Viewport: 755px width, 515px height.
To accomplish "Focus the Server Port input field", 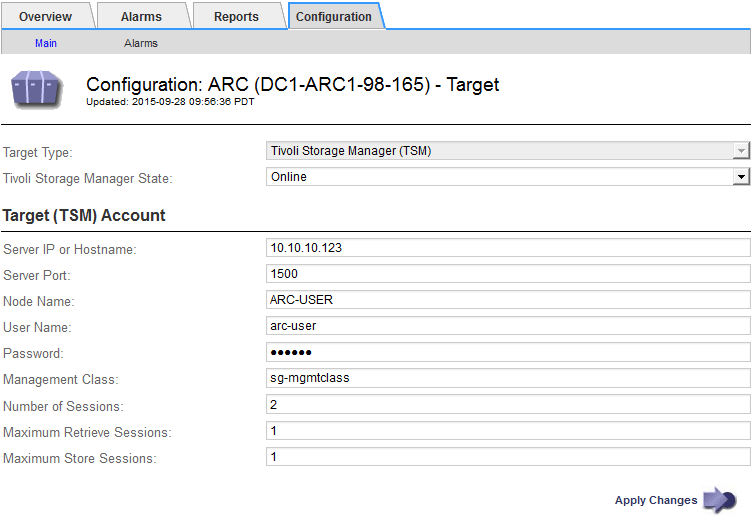I will pyautogui.click(x=508, y=274).
